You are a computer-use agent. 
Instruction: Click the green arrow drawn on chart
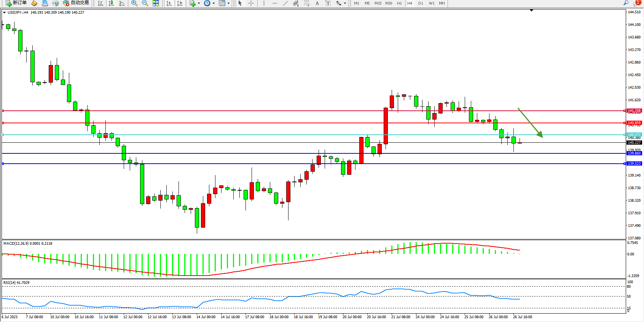tap(530, 123)
